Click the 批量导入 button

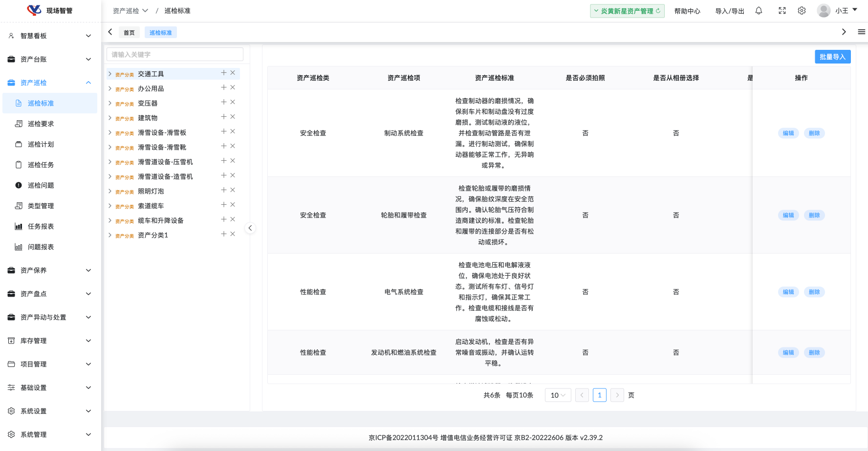tap(832, 57)
